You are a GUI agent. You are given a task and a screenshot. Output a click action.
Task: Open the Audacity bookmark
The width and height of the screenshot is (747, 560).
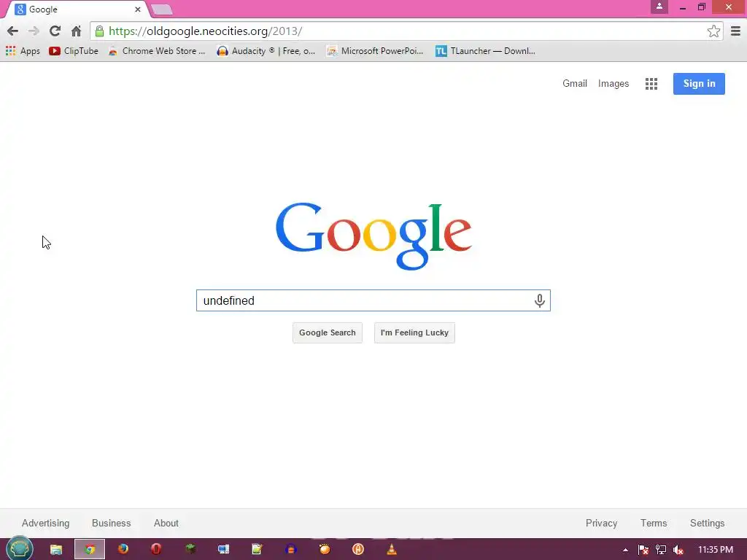[266, 51]
